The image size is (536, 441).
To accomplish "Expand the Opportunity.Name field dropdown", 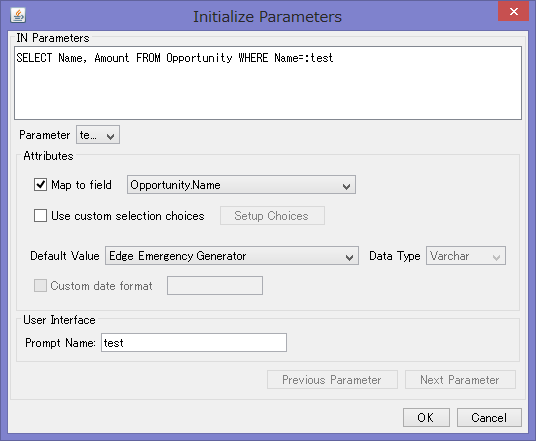I will pos(241,185).
